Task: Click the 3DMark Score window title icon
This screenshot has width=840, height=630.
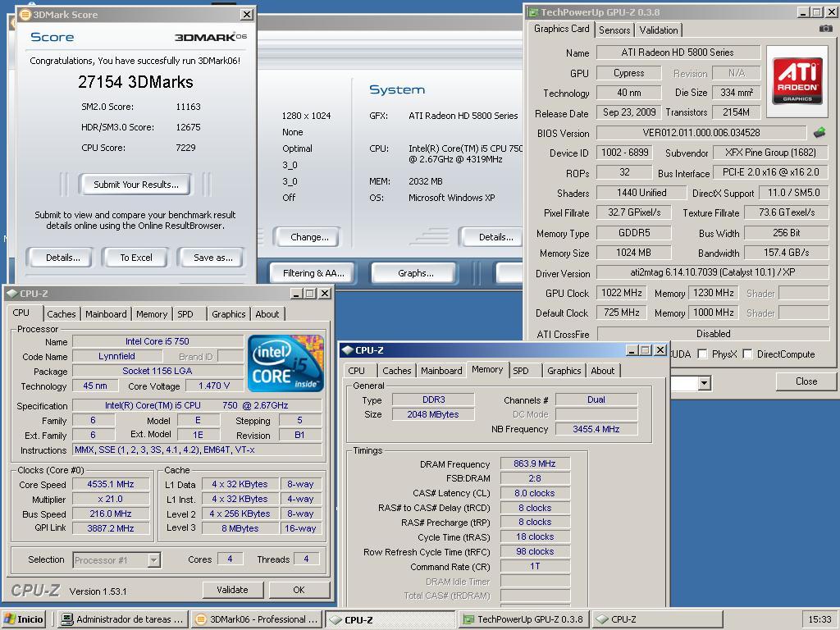Action: click(x=25, y=15)
